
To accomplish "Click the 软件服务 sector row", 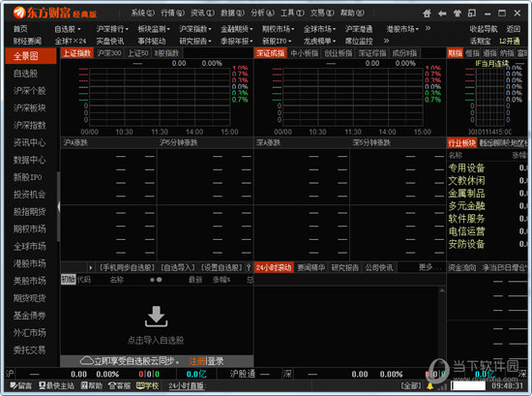I will pos(488,219).
